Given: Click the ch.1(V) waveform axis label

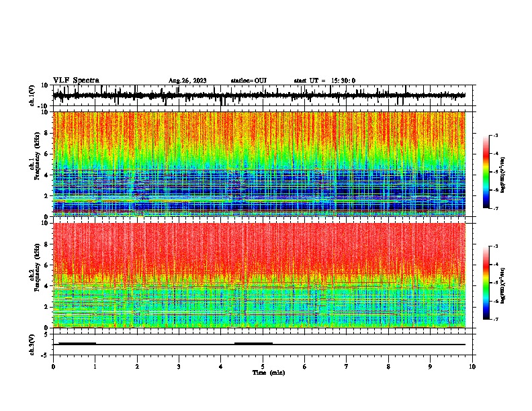Looking at the screenshot, I should [x=32, y=95].
